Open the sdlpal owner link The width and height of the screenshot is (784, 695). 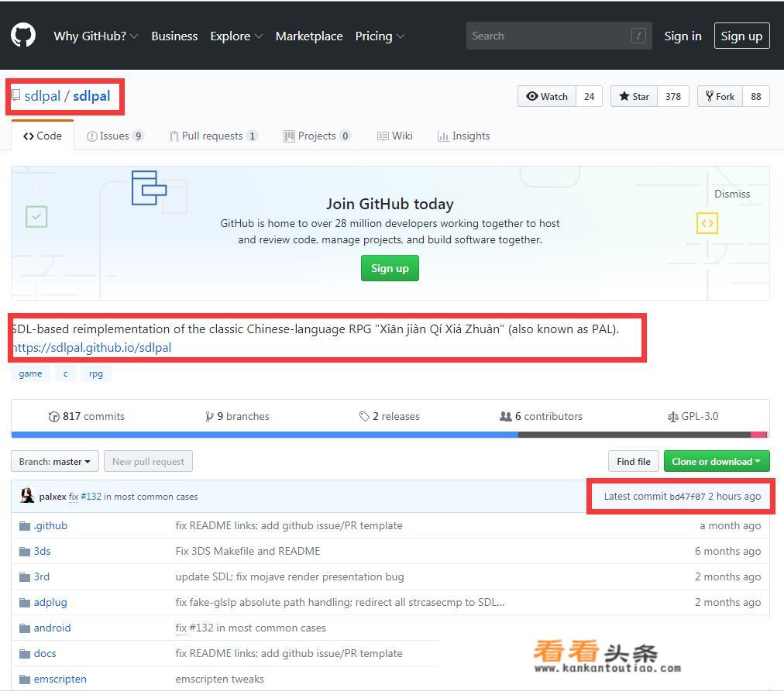coord(42,95)
